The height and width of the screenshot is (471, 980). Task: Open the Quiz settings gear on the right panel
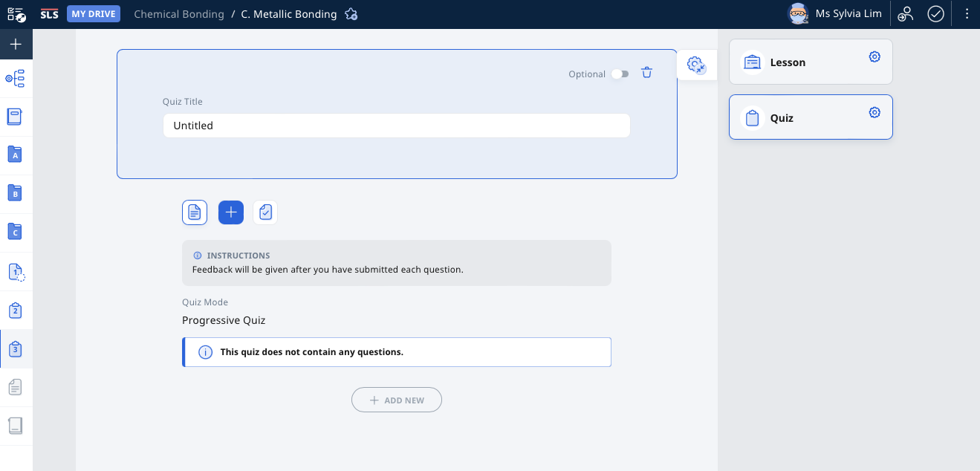[874, 111]
